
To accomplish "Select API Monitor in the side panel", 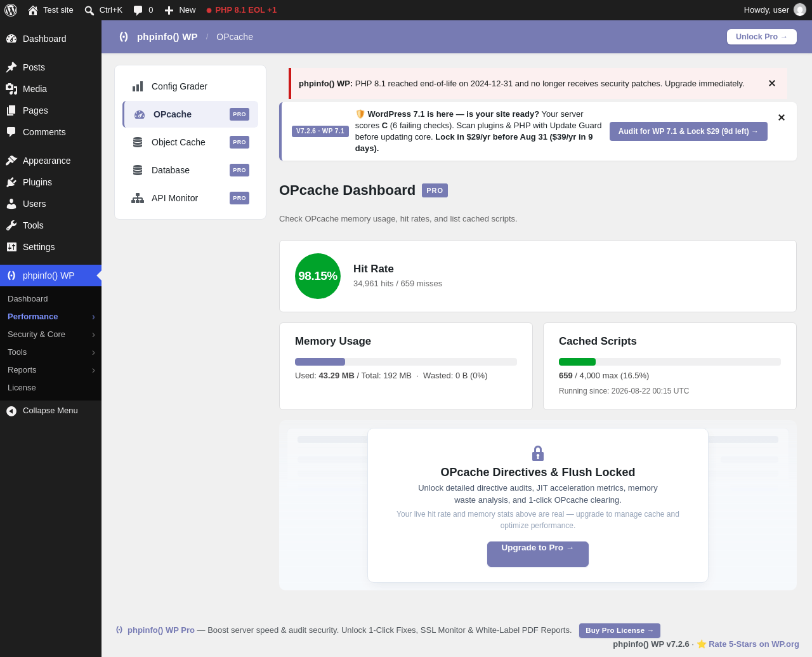I will pos(190,198).
